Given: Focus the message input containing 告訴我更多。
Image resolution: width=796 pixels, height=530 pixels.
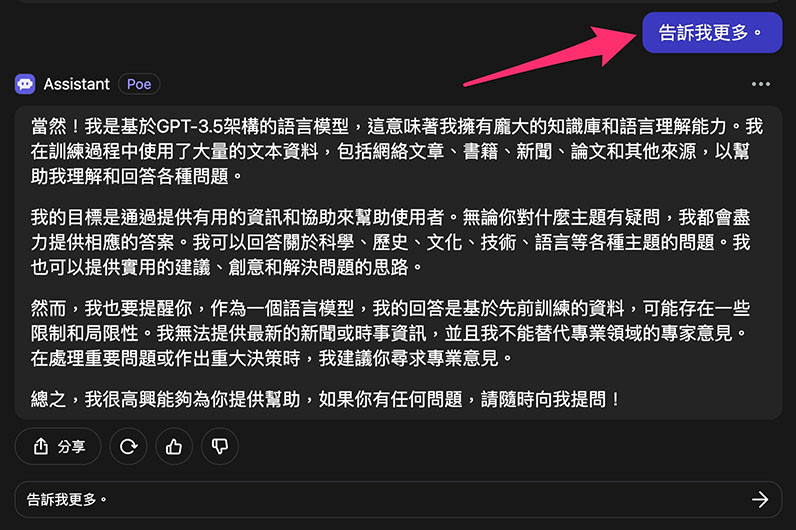Looking at the screenshot, I should (x=398, y=500).
